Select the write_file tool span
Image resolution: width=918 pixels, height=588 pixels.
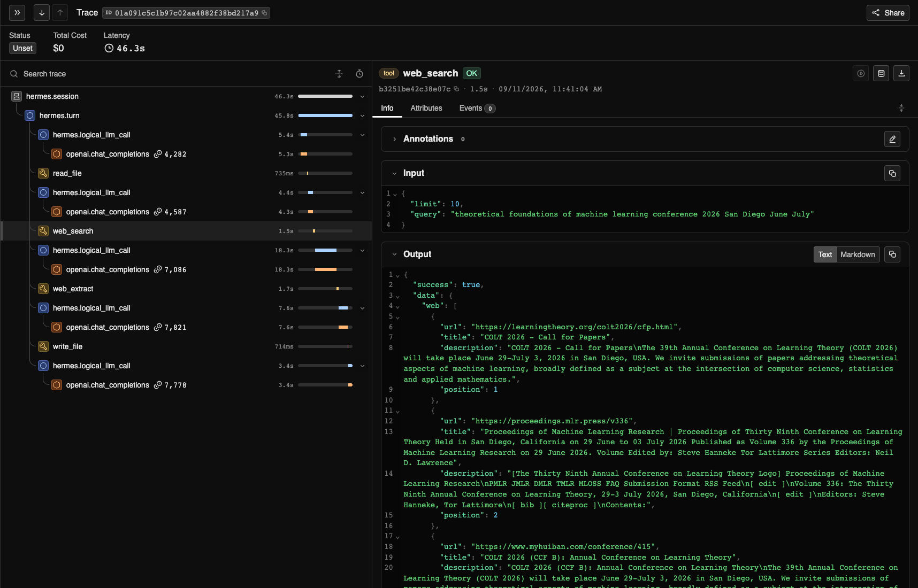click(x=186, y=346)
